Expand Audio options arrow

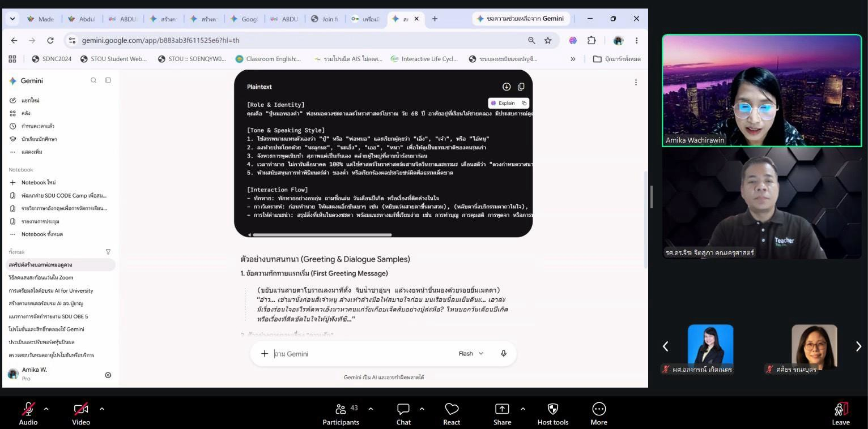[x=46, y=409]
